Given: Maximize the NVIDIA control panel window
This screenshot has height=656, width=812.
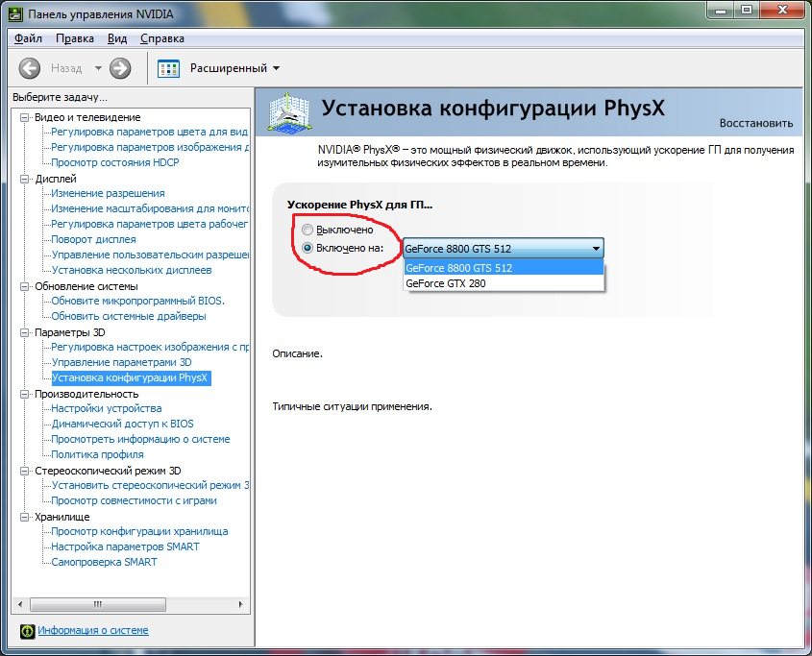Looking at the screenshot, I should [x=747, y=10].
